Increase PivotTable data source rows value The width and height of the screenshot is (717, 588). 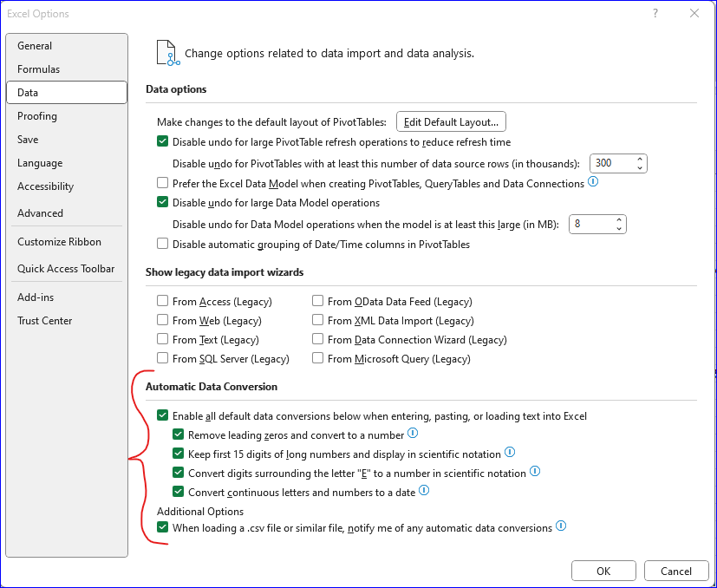coord(640,160)
